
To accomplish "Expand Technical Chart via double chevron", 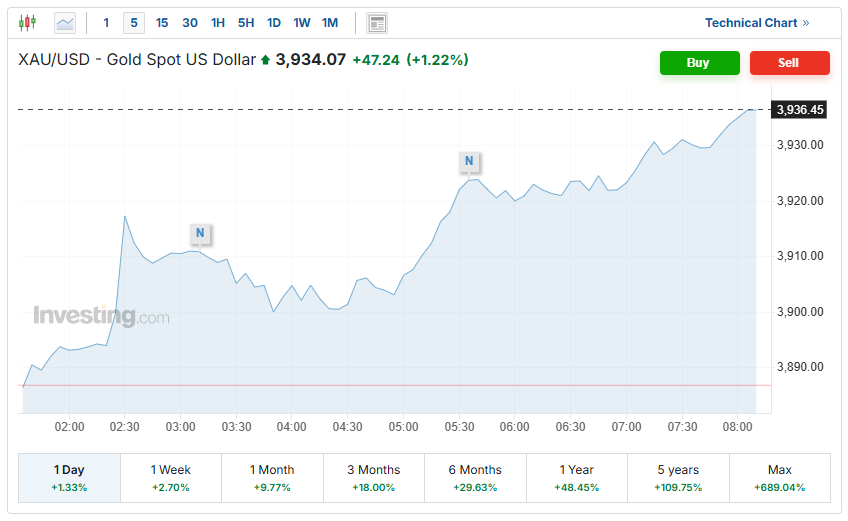I will pos(806,22).
